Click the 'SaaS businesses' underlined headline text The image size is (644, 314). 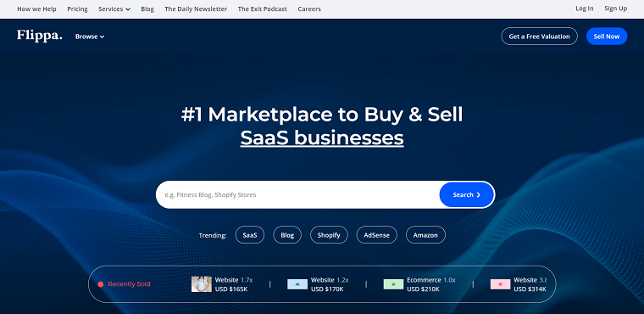pyautogui.click(x=322, y=138)
